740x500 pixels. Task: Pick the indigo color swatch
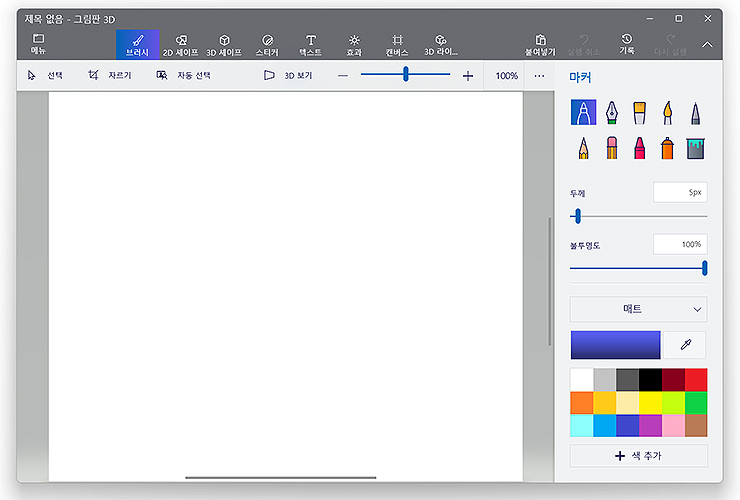(x=627, y=425)
